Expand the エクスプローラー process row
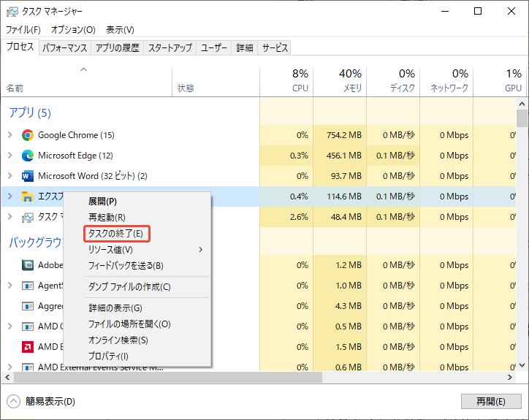 click(x=10, y=196)
